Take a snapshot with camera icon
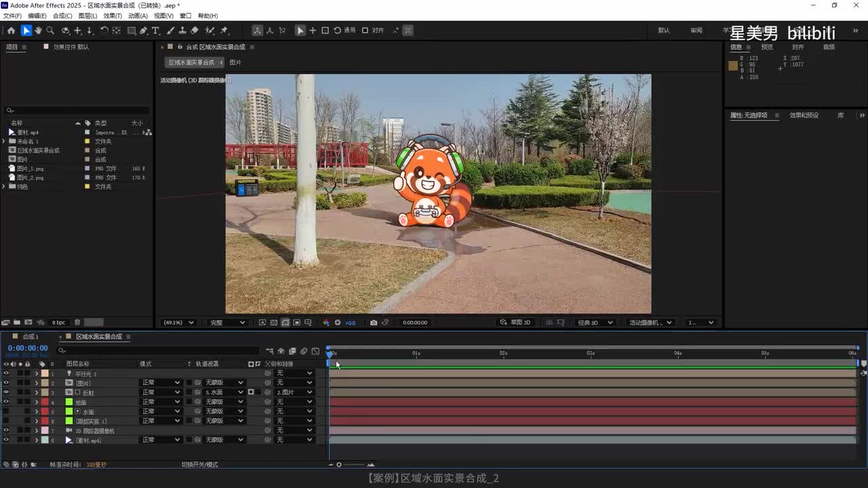868x488 pixels. point(374,323)
